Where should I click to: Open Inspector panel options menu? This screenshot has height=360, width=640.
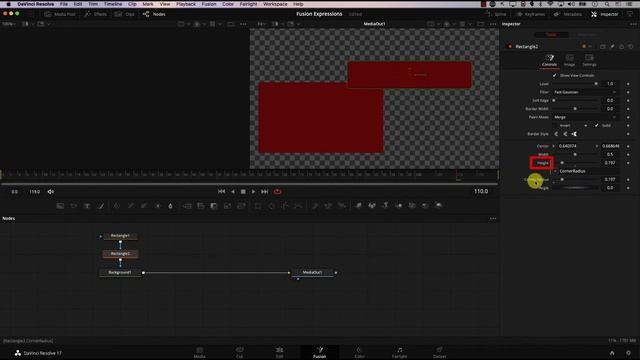tap(633, 24)
